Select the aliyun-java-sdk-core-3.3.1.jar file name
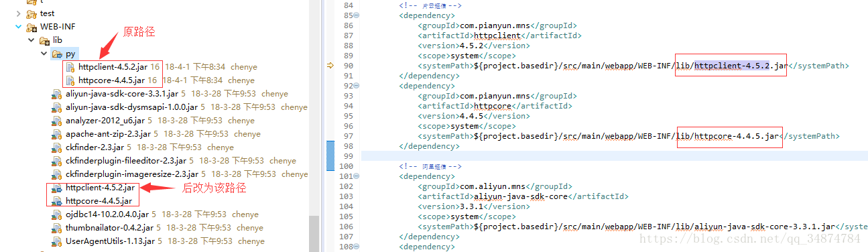The image size is (868, 252). [122, 94]
